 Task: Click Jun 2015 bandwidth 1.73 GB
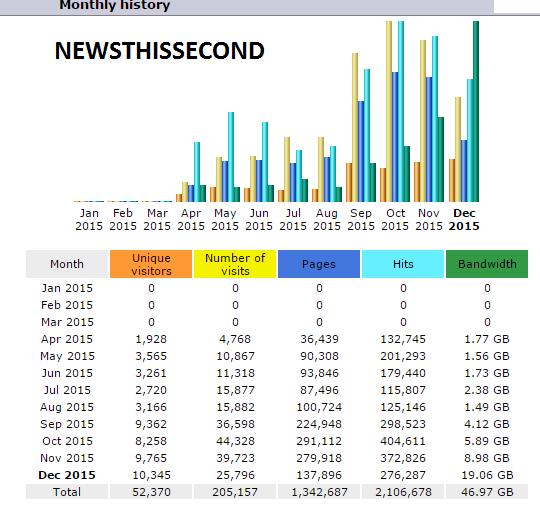487,373
